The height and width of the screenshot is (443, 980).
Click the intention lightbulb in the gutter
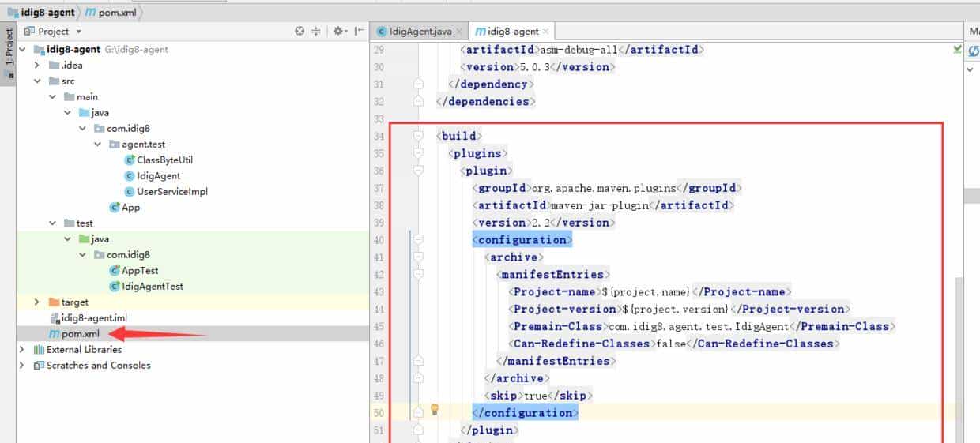click(x=434, y=409)
